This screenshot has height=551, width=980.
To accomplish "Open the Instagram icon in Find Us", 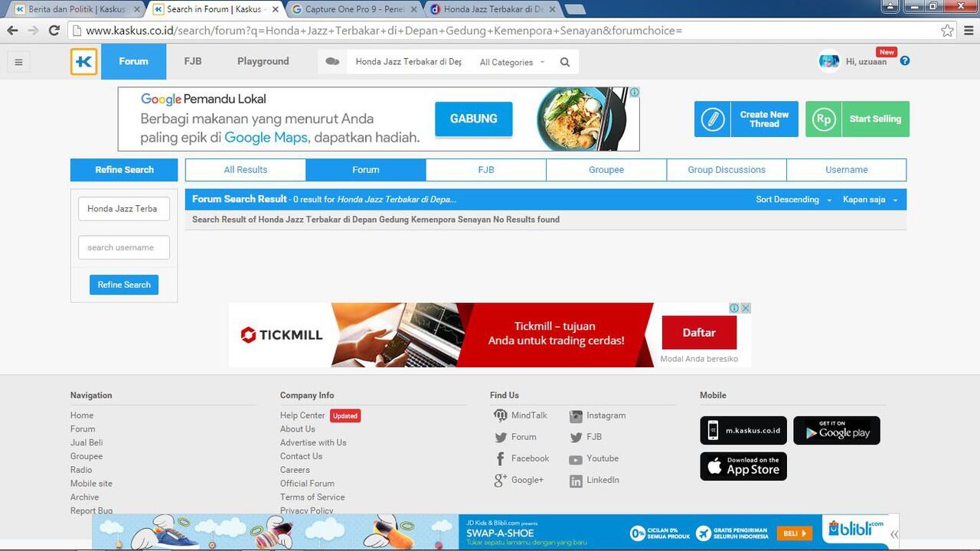I will pos(576,416).
